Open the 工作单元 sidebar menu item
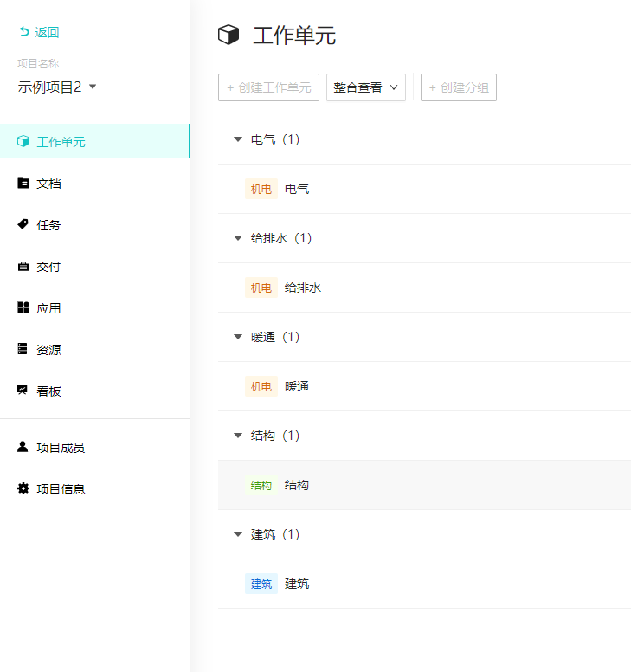This screenshot has height=672, width=631. tap(94, 141)
